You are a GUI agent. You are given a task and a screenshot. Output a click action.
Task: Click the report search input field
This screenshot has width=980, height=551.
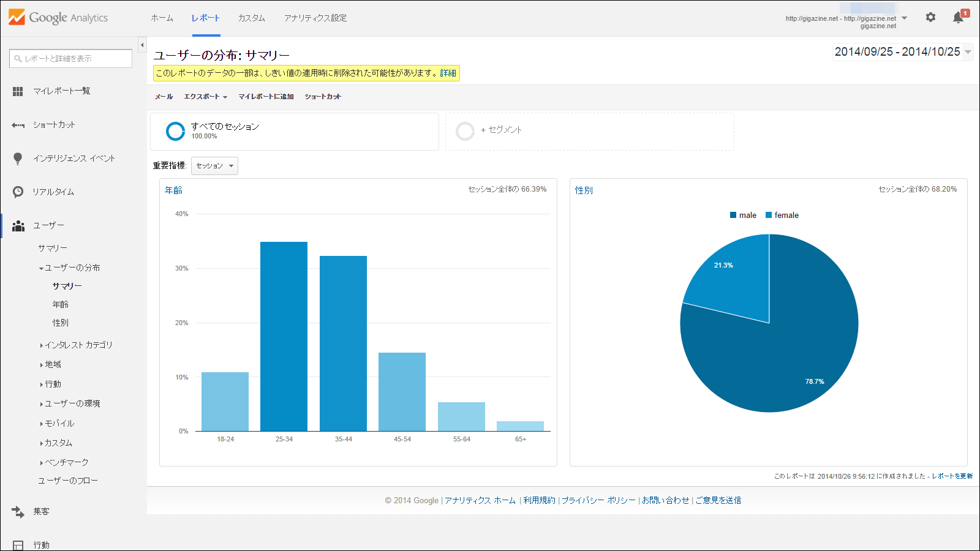(x=70, y=59)
